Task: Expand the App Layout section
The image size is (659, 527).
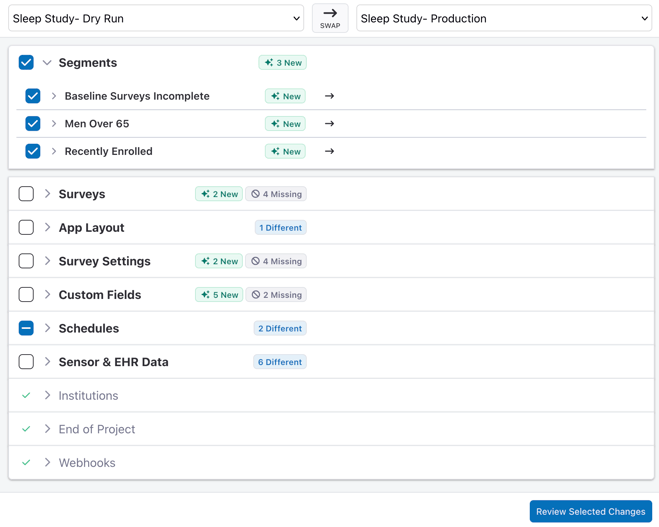Action: tap(47, 228)
